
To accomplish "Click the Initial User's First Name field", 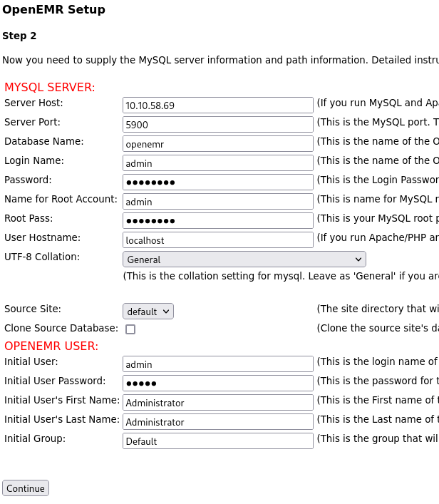I will click(218, 403).
